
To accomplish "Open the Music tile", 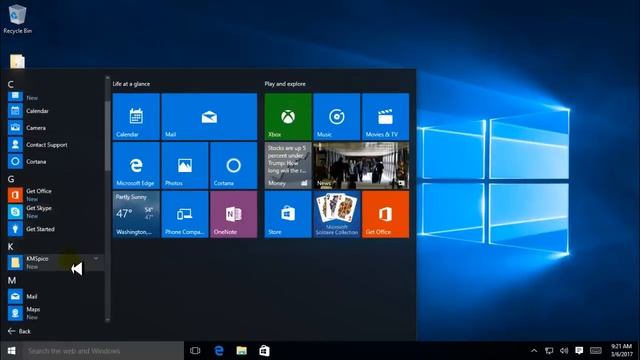I will [337, 117].
